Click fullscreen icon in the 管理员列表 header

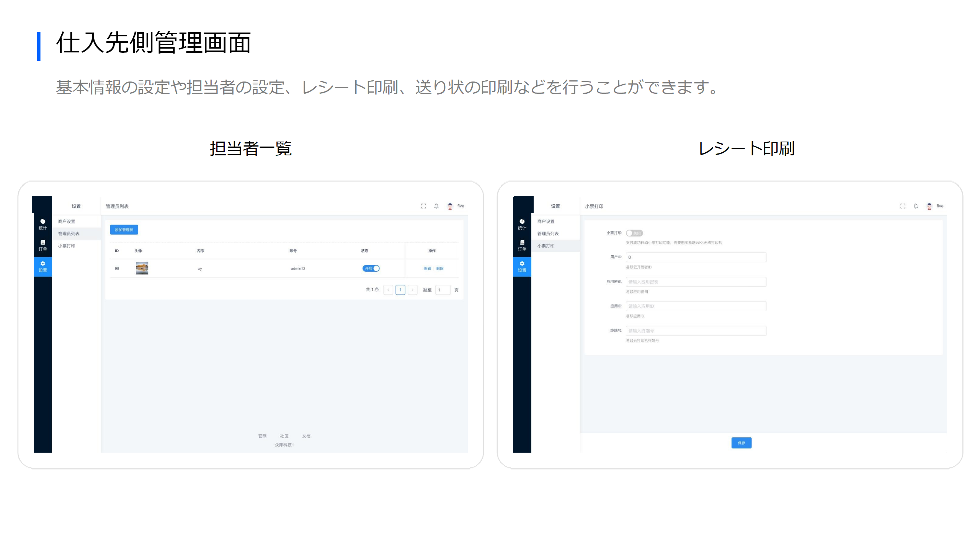[x=423, y=206]
